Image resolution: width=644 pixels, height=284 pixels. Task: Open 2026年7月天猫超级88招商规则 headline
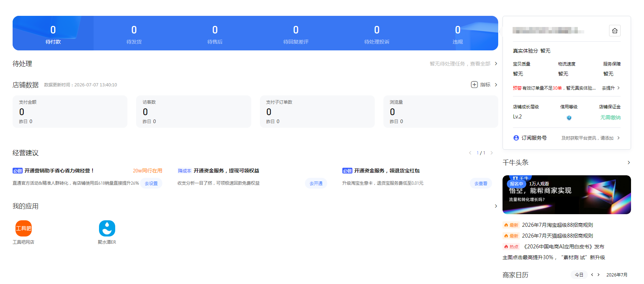[557, 236]
